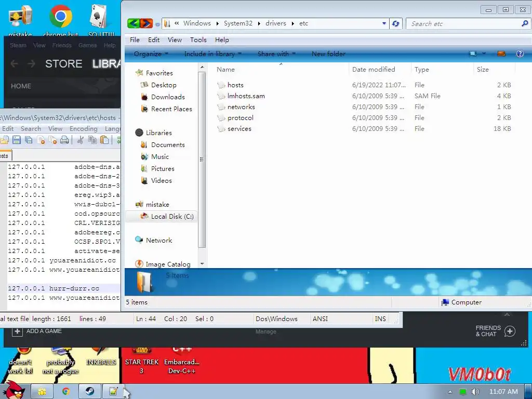Click the arrow after System32 in address bar
The image size is (532, 399).
click(259, 23)
